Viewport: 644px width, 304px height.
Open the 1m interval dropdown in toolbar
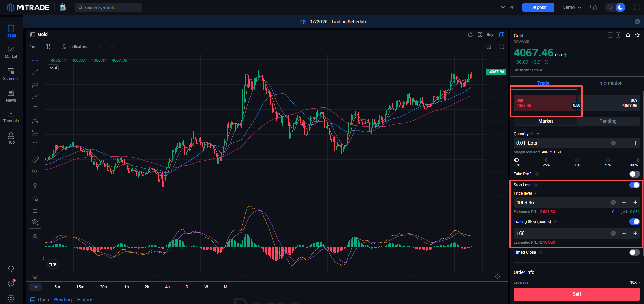(x=33, y=47)
